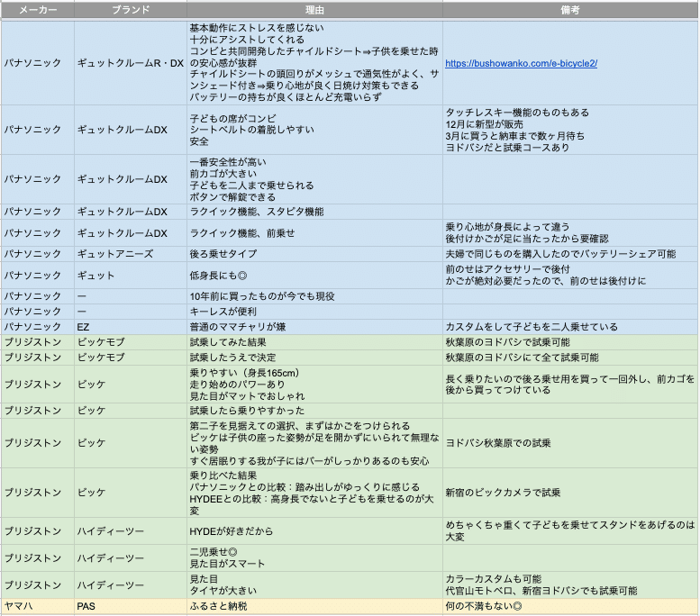Screen dimensions: 700x616
Task: Click ビッケモブ in the 試乗してみた結果 row
Action: pos(131,342)
